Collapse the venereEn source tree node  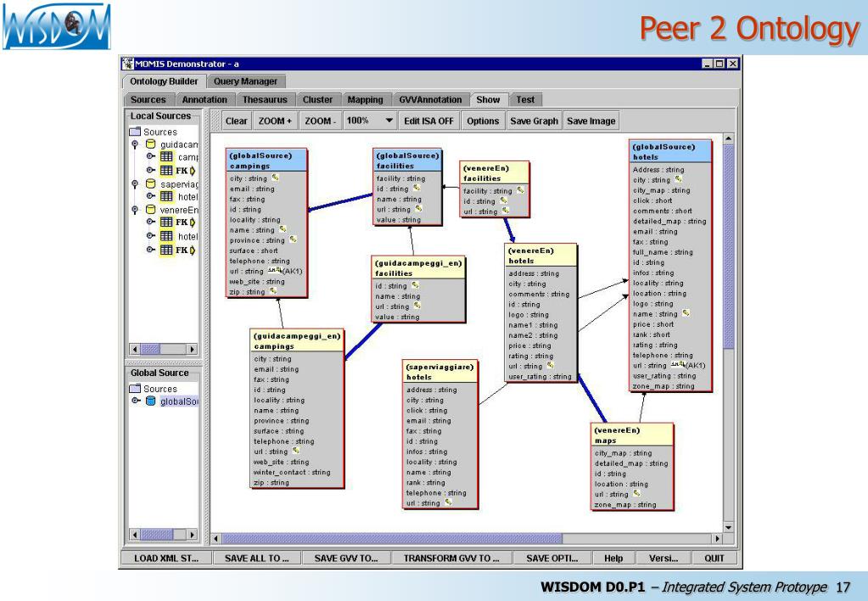pos(135,210)
